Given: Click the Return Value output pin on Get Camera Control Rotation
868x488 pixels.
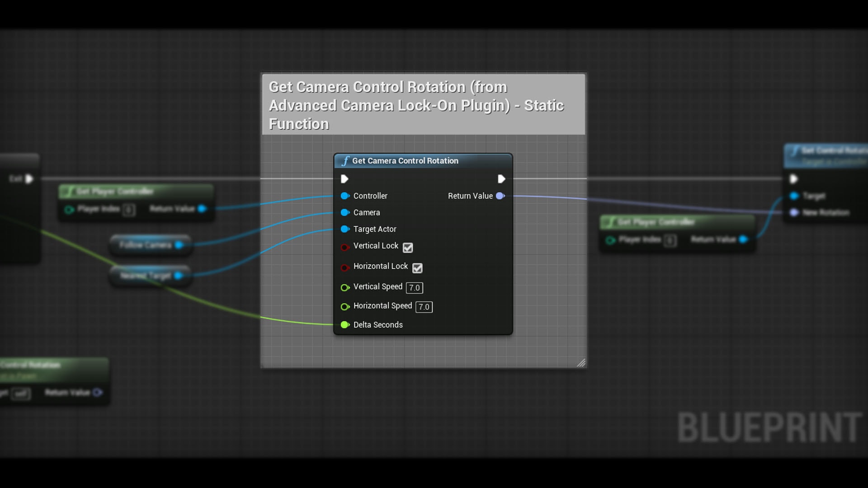Looking at the screenshot, I should [500, 196].
